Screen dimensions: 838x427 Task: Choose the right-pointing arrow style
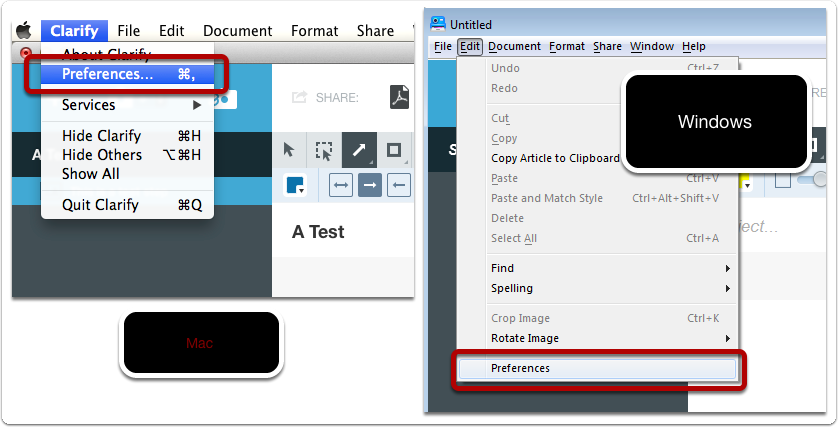tap(370, 185)
